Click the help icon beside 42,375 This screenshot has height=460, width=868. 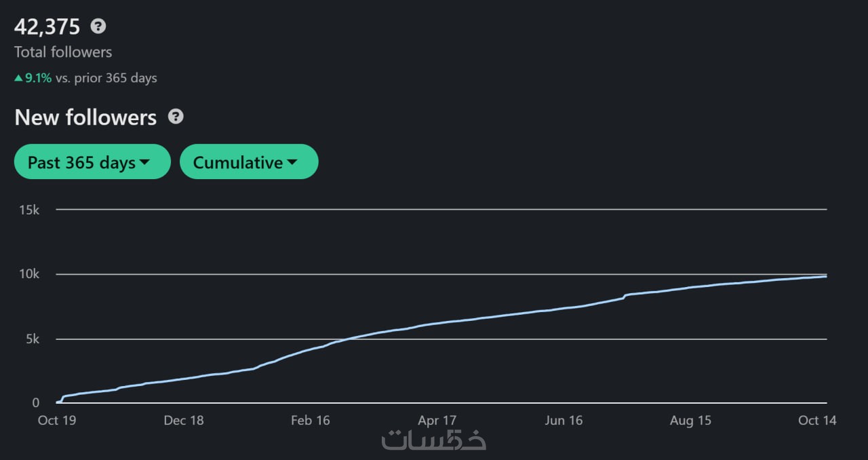click(x=98, y=26)
